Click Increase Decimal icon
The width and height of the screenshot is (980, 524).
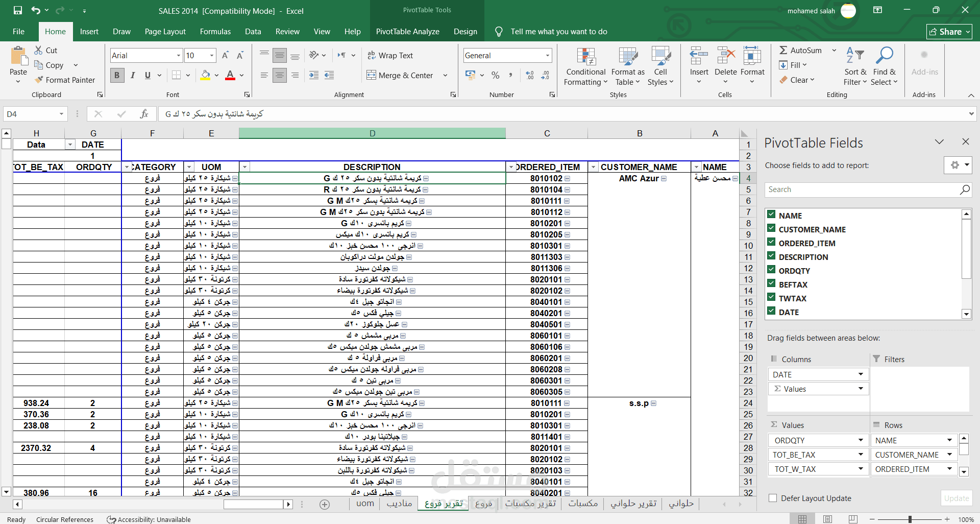[x=530, y=75]
